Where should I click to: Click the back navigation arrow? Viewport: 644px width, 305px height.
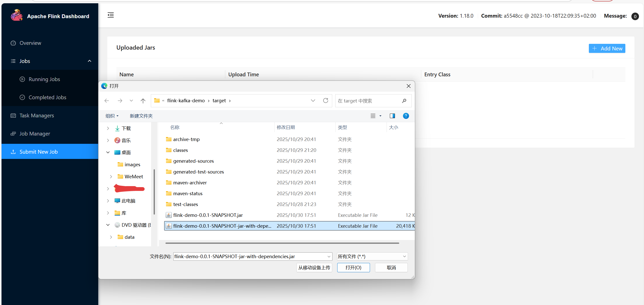click(x=107, y=101)
